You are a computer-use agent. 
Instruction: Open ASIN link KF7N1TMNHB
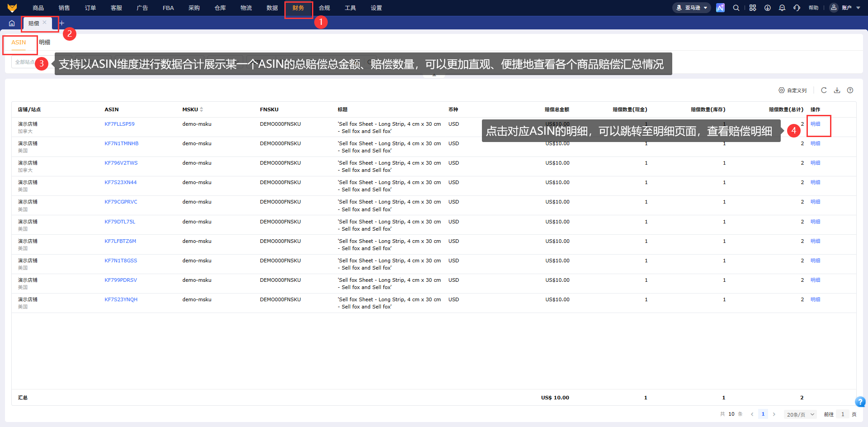122,143
